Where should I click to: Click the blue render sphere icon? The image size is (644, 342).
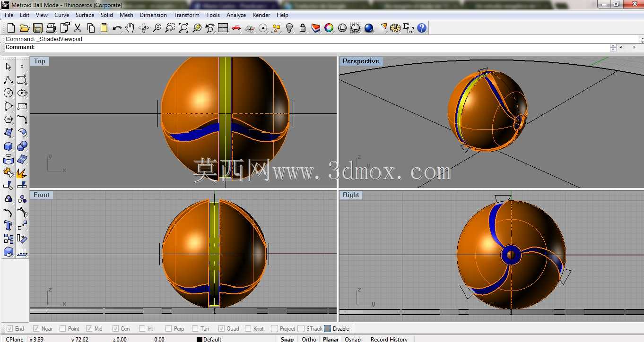point(369,28)
